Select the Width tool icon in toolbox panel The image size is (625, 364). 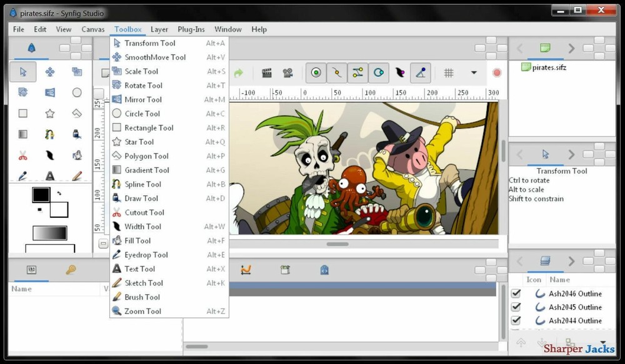point(50,155)
